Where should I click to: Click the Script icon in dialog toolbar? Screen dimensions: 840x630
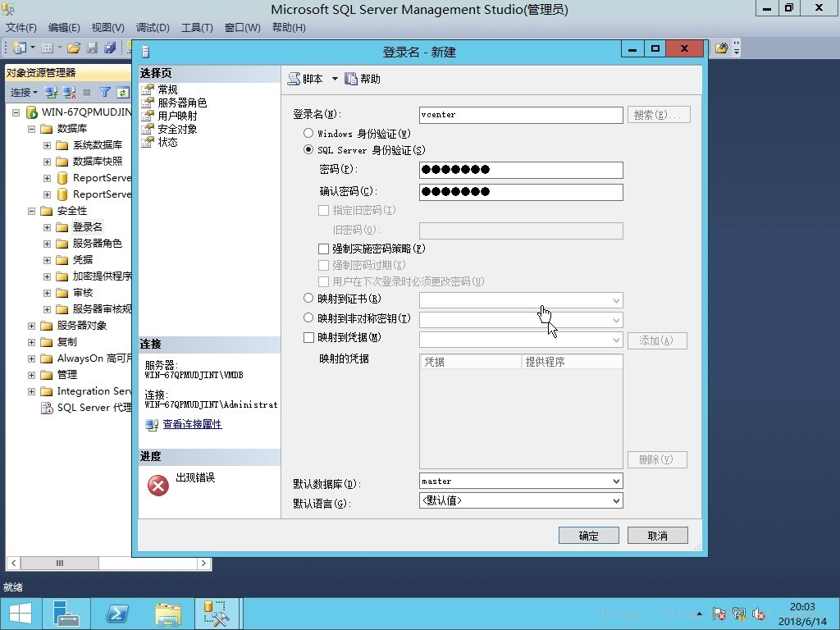(294, 79)
